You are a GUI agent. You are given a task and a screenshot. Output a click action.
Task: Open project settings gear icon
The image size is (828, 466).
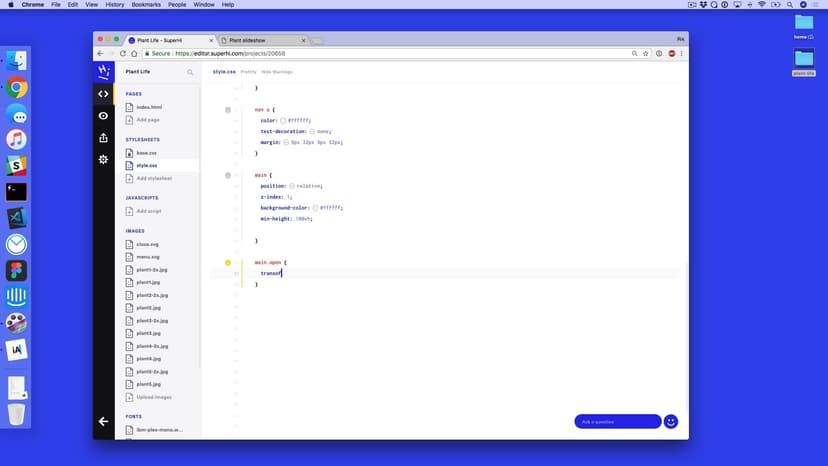(103, 160)
